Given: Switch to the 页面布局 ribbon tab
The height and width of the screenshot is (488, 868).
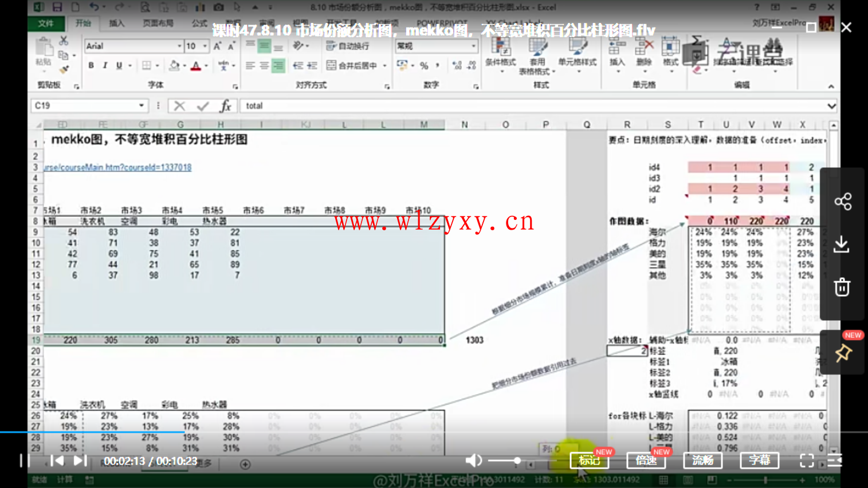Looking at the screenshot, I should [158, 23].
